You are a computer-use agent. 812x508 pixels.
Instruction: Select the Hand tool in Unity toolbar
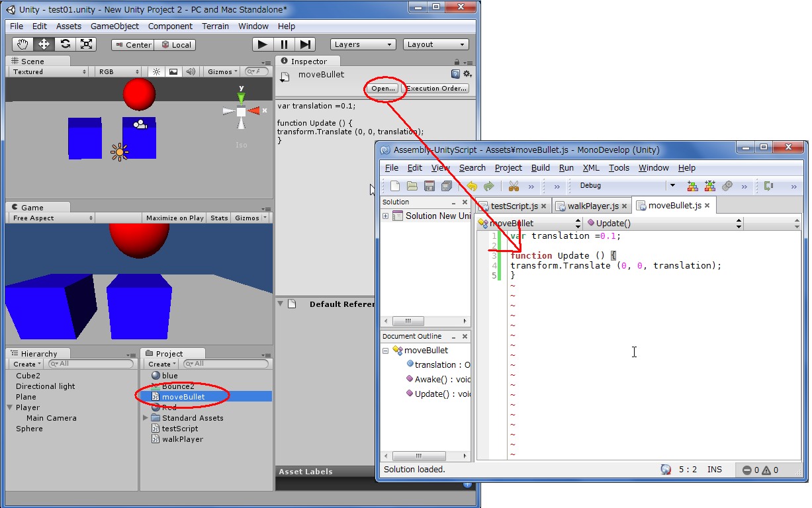tap(23, 44)
